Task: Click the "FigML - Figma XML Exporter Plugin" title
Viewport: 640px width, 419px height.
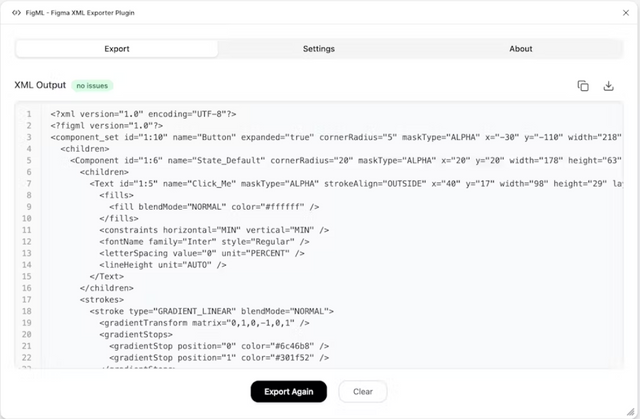Action: coord(80,13)
